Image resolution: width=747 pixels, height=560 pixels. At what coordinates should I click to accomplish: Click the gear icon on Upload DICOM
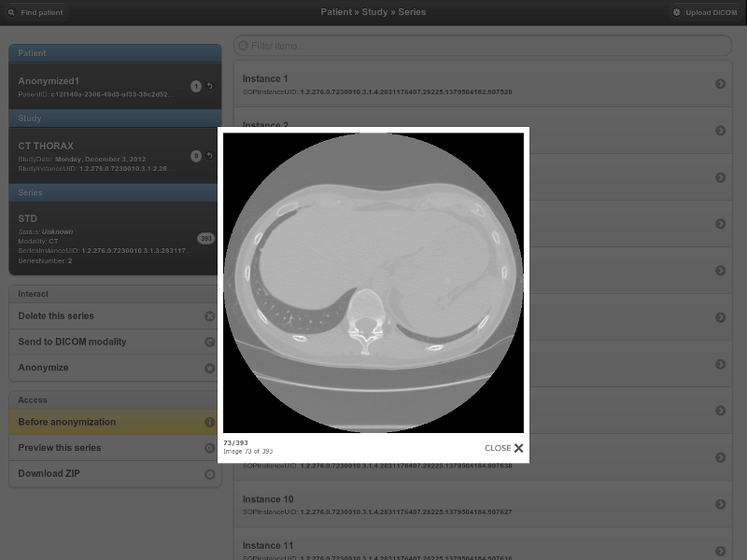tap(678, 12)
